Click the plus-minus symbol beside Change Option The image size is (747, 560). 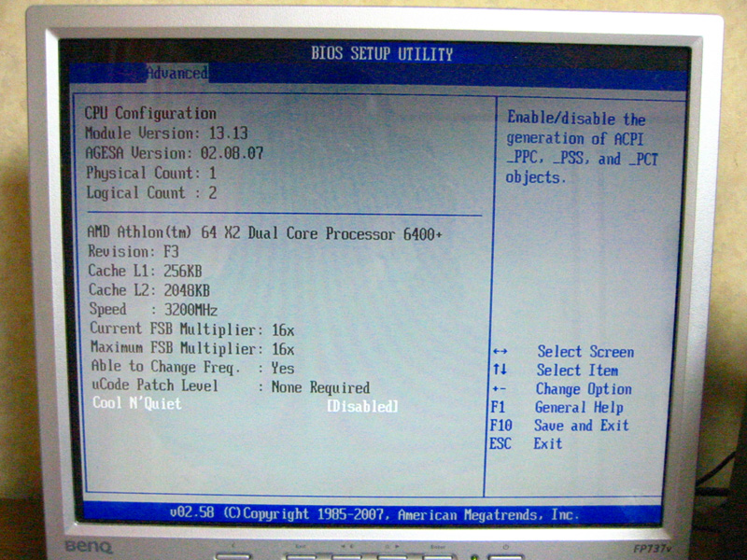499,389
